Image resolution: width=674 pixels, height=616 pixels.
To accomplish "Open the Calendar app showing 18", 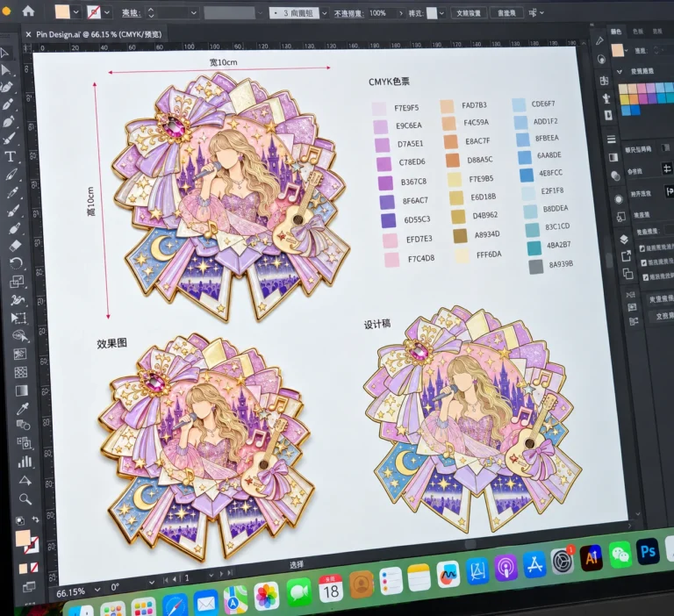I will coord(331,588).
